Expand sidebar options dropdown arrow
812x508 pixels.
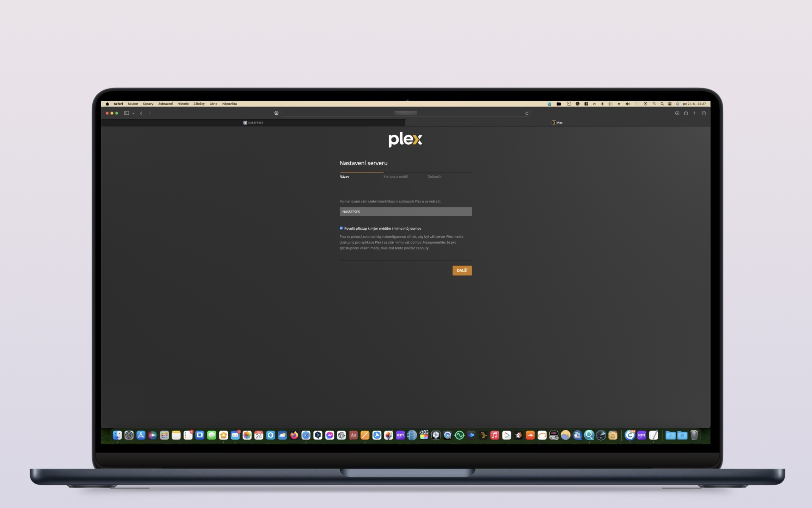(134, 113)
